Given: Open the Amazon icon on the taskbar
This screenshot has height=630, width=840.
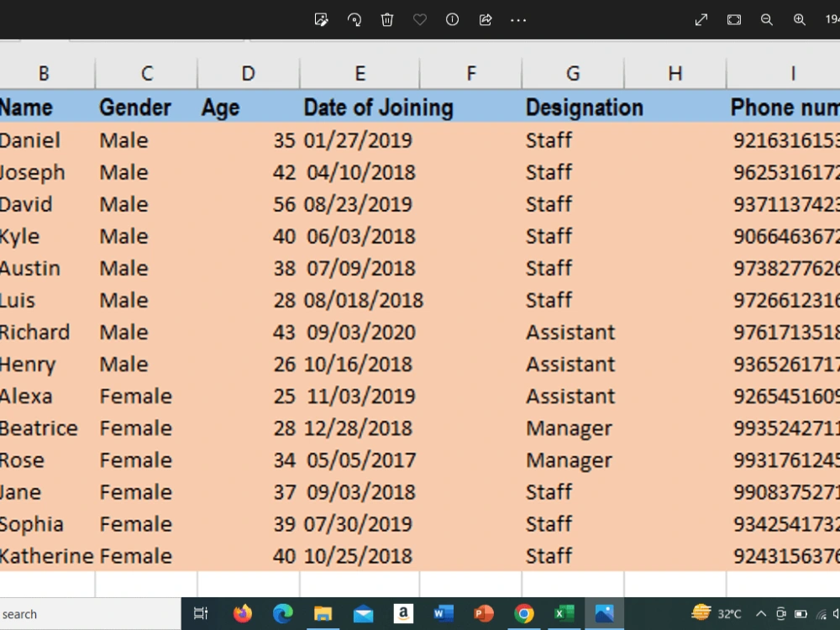Looking at the screenshot, I should pyautogui.click(x=403, y=613).
